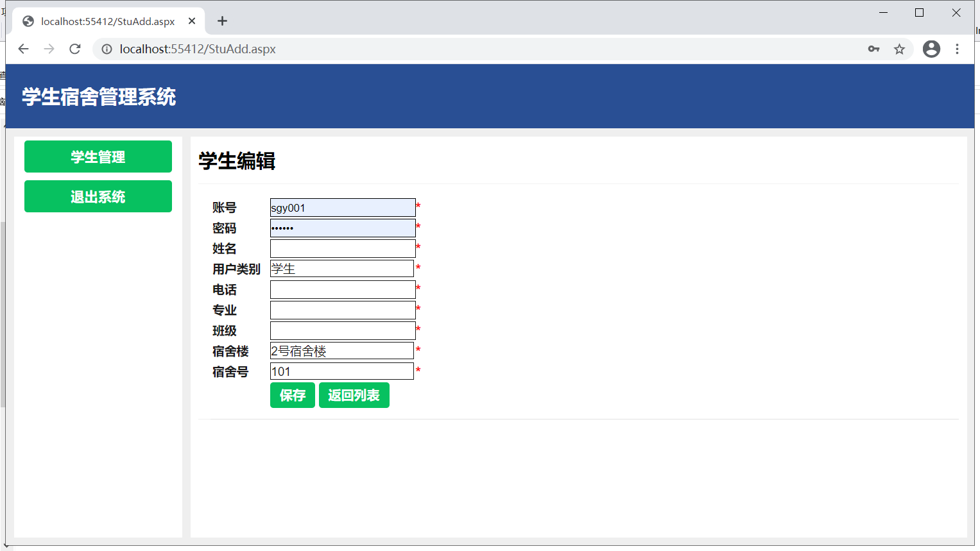Open the Chrome profile avatar
980x551 pixels.
point(931,49)
